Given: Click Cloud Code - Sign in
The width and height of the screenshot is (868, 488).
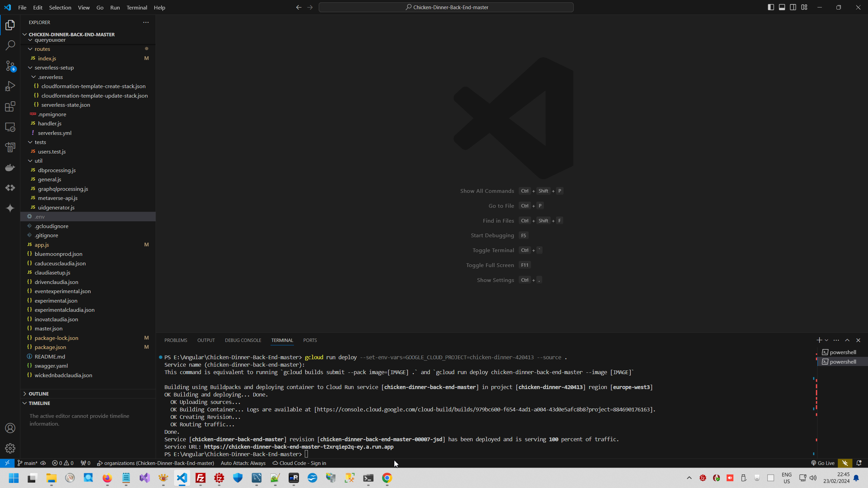Looking at the screenshot, I should tap(299, 463).
